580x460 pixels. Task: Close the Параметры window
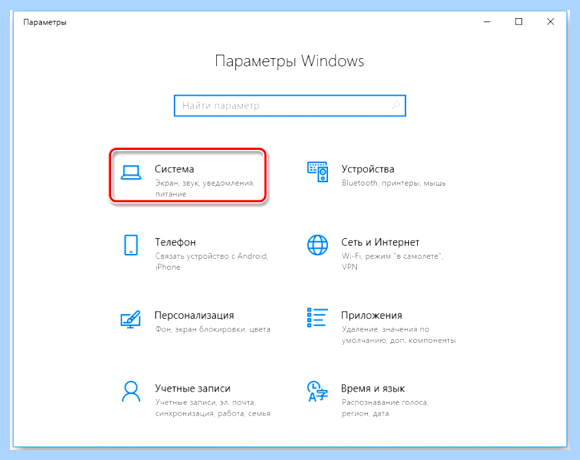point(550,22)
